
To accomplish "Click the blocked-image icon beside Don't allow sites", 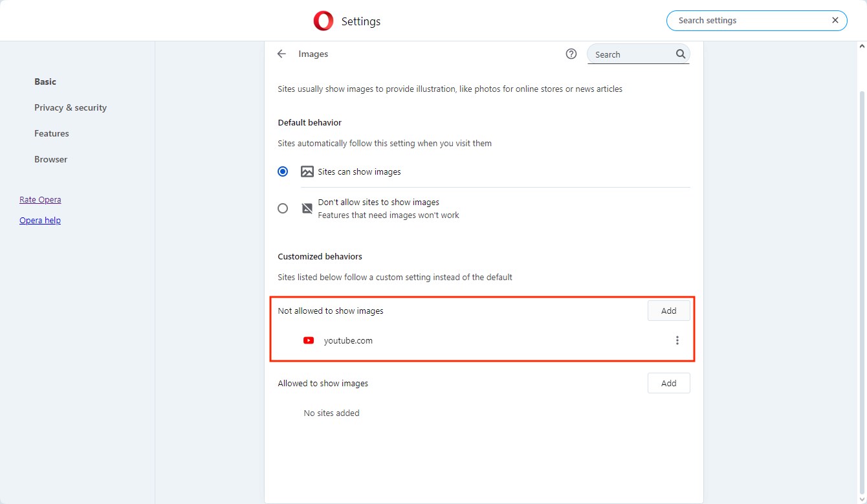I will (x=307, y=208).
